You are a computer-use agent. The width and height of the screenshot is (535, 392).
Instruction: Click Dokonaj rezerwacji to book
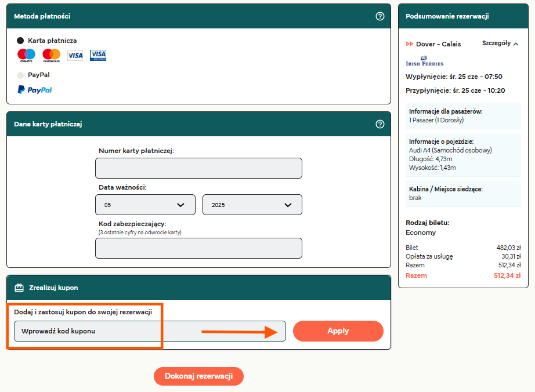coord(198,376)
